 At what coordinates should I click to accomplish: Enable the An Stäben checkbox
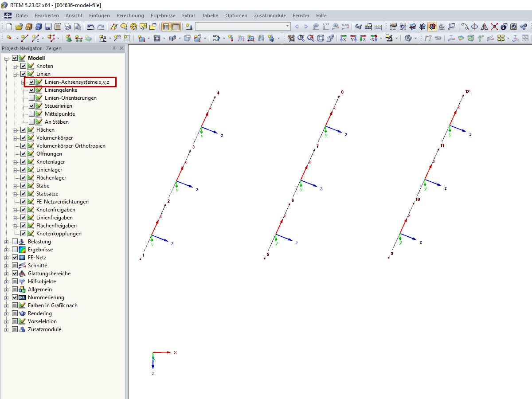coord(32,122)
